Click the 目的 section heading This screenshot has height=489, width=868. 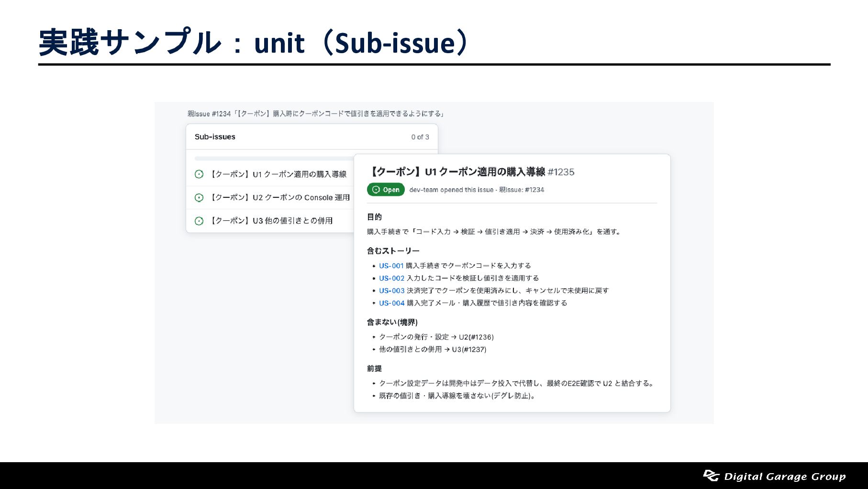tap(374, 217)
